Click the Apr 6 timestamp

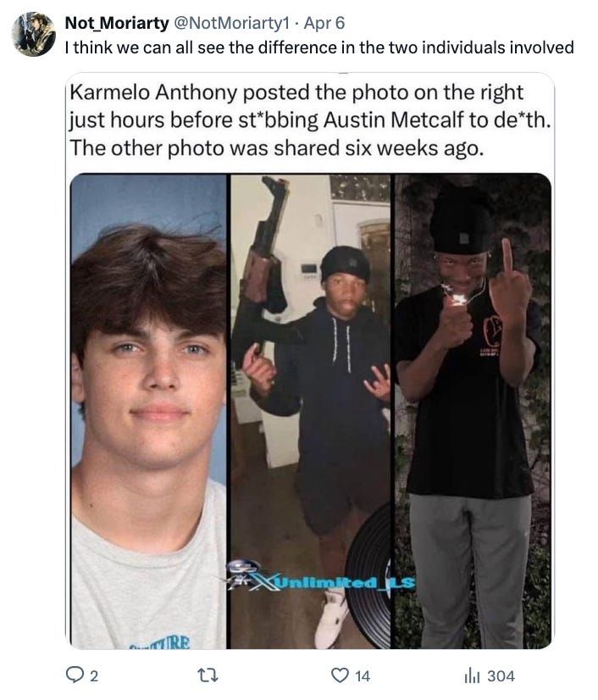click(x=324, y=23)
